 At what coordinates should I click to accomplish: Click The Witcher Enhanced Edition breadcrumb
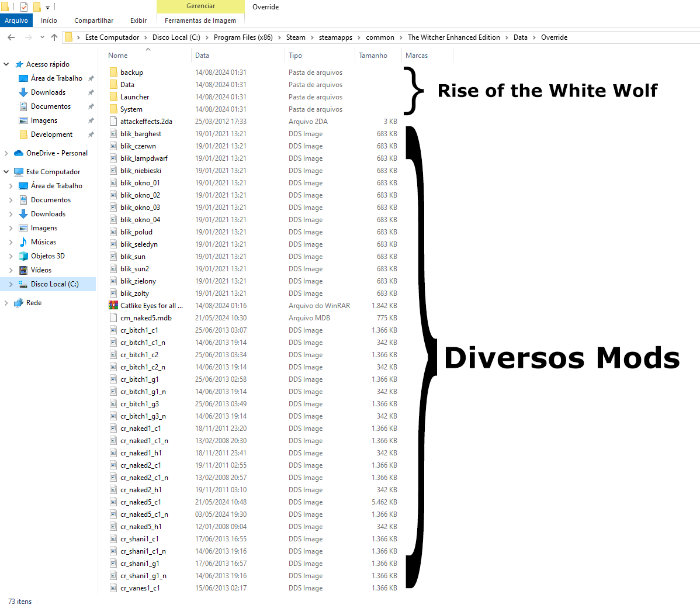click(454, 37)
